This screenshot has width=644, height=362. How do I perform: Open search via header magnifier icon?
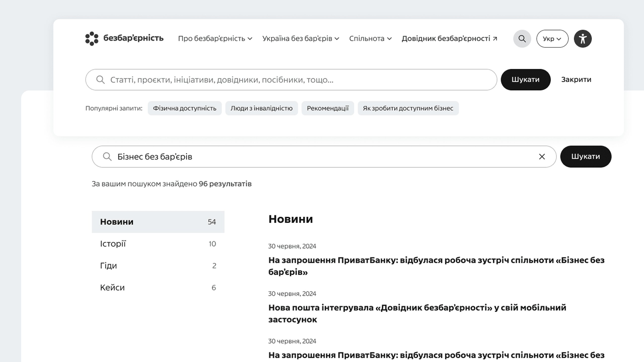click(522, 39)
